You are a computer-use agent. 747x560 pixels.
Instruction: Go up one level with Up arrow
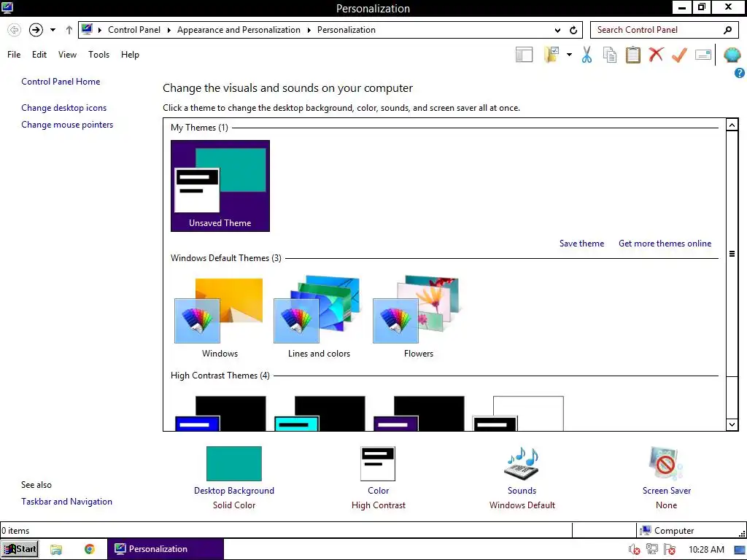coord(69,30)
